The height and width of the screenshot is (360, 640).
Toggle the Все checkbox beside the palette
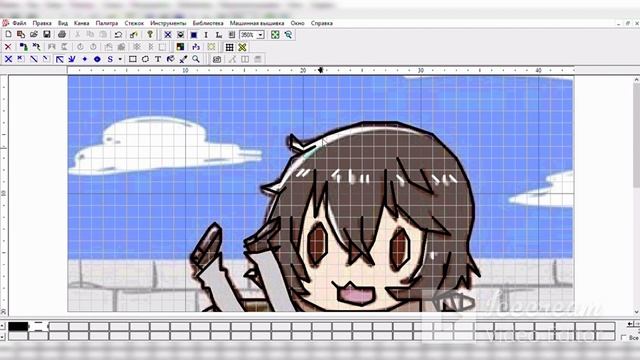(x=623, y=338)
